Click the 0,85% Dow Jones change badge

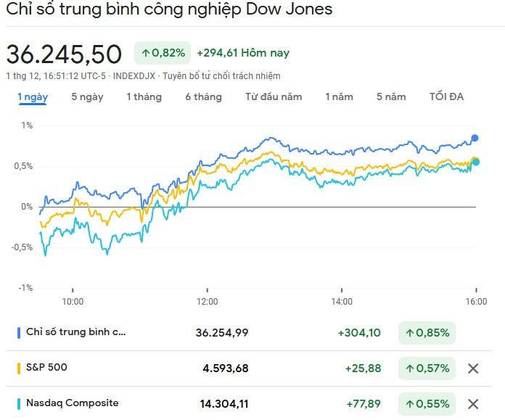point(427,333)
